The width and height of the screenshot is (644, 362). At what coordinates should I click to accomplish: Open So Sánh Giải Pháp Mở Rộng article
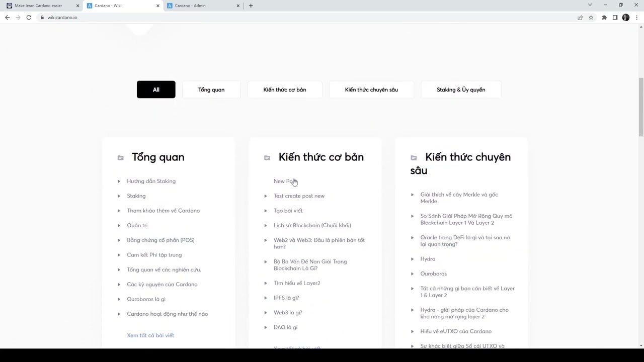[x=466, y=219]
